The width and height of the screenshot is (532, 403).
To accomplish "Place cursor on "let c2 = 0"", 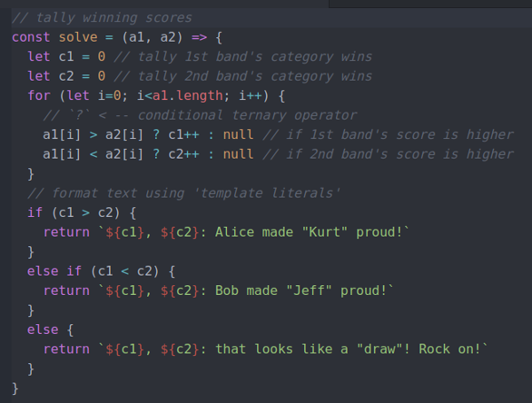I will point(66,76).
